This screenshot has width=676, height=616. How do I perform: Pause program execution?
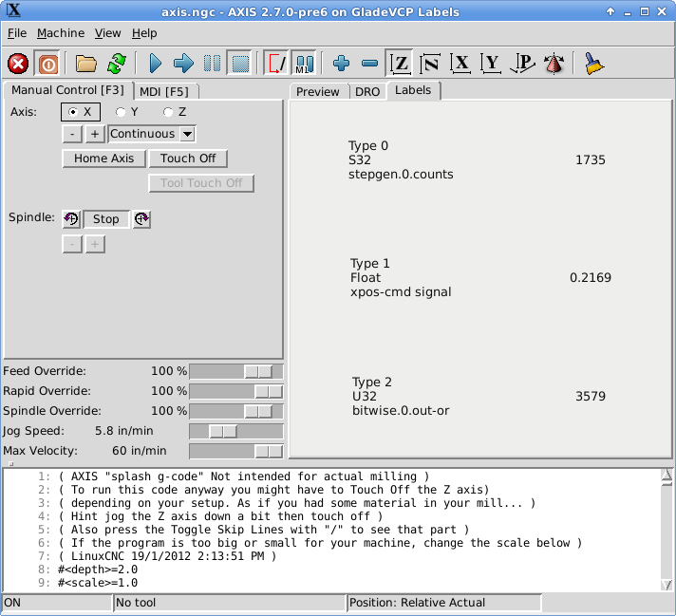212,64
